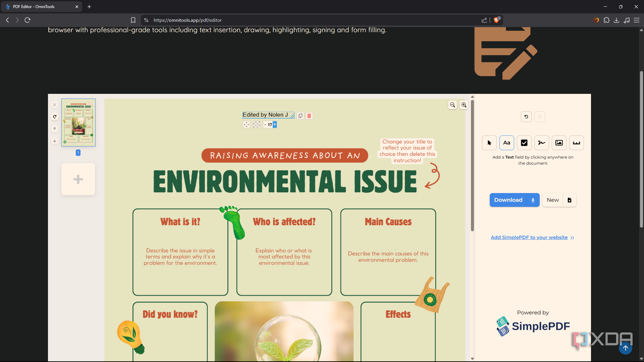This screenshot has height=362, width=644.
Task: Bookmark this page in browser
Action: pyautogui.click(x=133, y=20)
